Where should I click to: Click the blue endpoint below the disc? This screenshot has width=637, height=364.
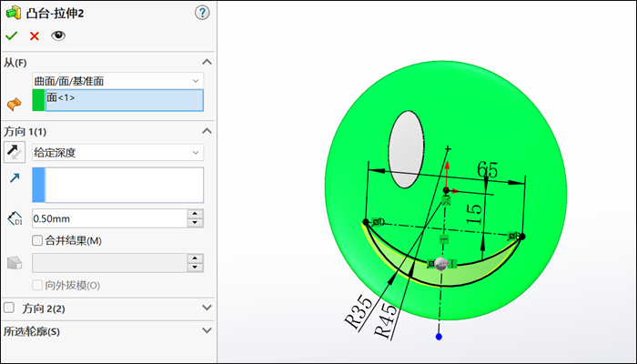click(439, 337)
